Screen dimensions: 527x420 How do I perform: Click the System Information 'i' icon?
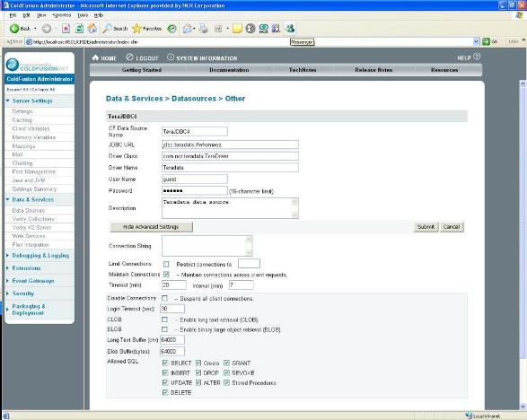pyautogui.click(x=171, y=57)
